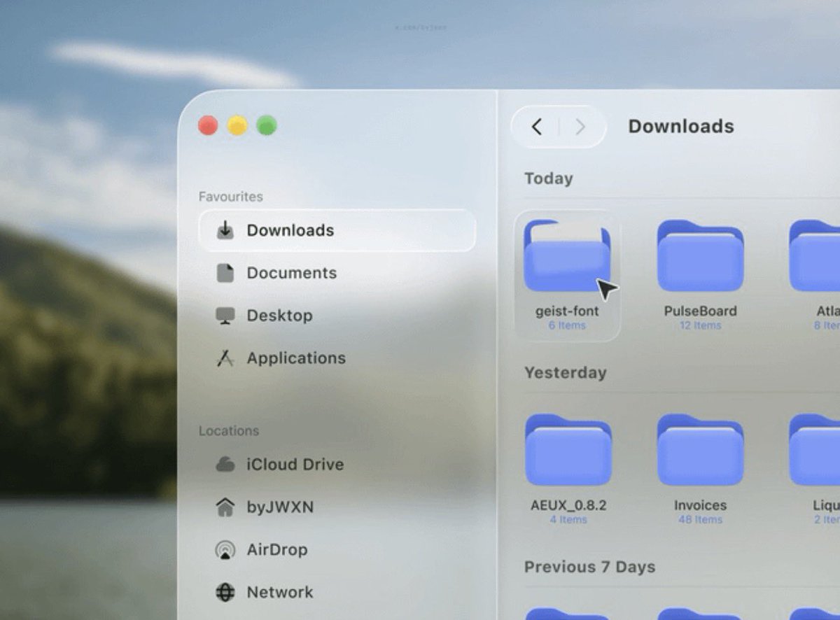Collapse the Previous 7 Days section
The width and height of the screenshot is (840, 620).
(589, 567)
